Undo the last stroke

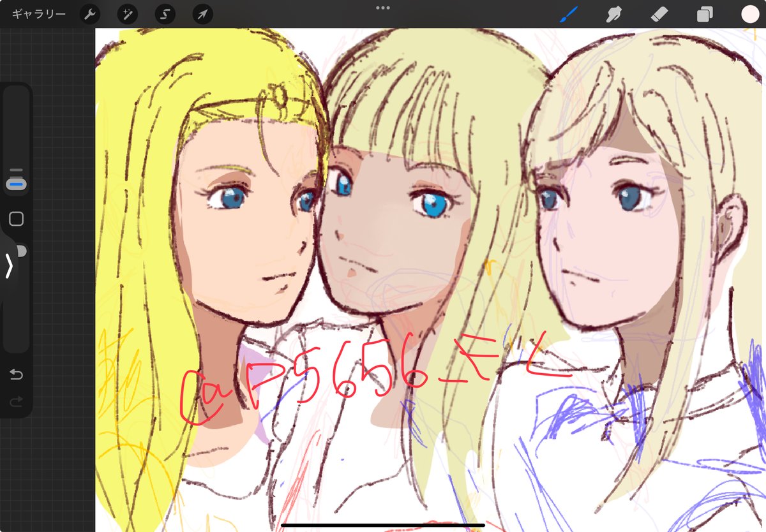point(17,374)
